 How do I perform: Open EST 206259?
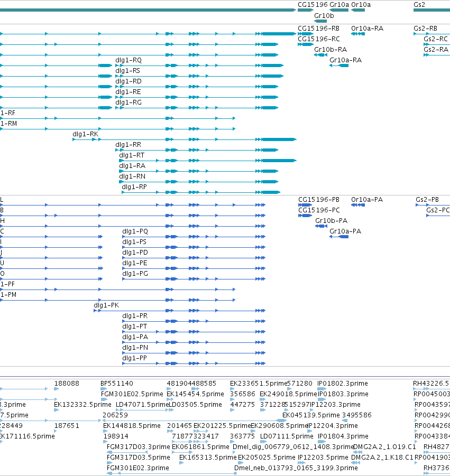click(x=115, y=415)
